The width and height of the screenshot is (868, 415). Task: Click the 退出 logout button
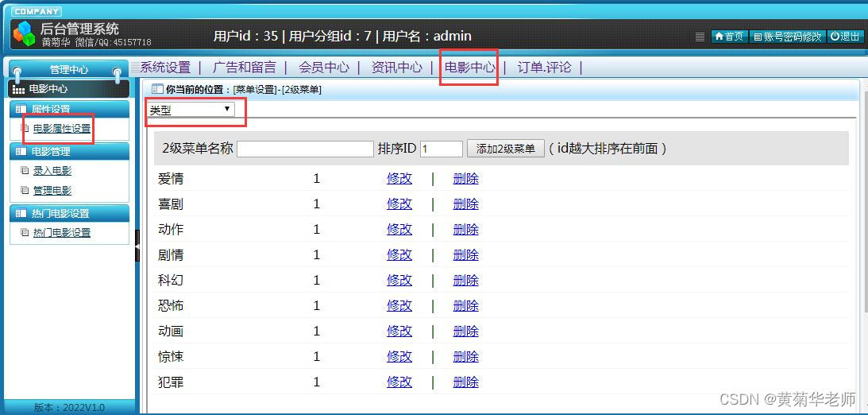coord(845,37)
